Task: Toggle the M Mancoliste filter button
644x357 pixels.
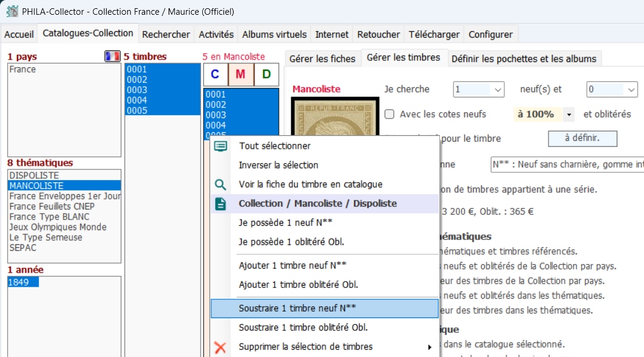Action: click(x=240, y=74)
